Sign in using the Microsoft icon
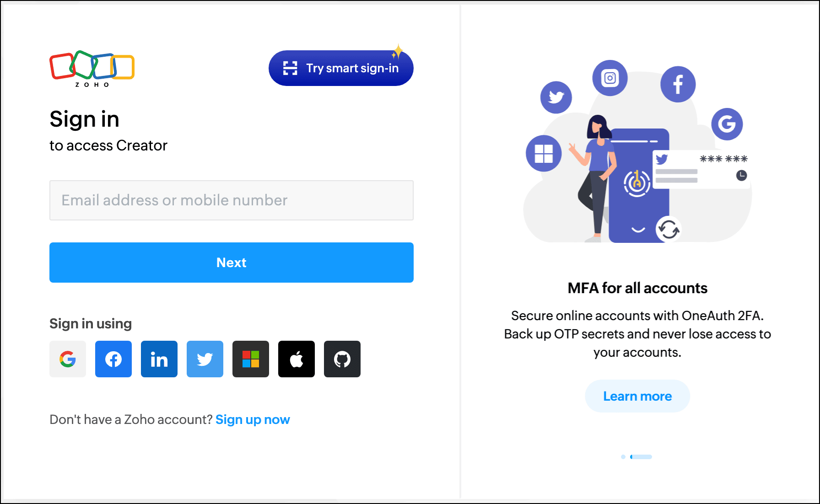The height and width of the screenshot is (504, 820). pos(251,359)
